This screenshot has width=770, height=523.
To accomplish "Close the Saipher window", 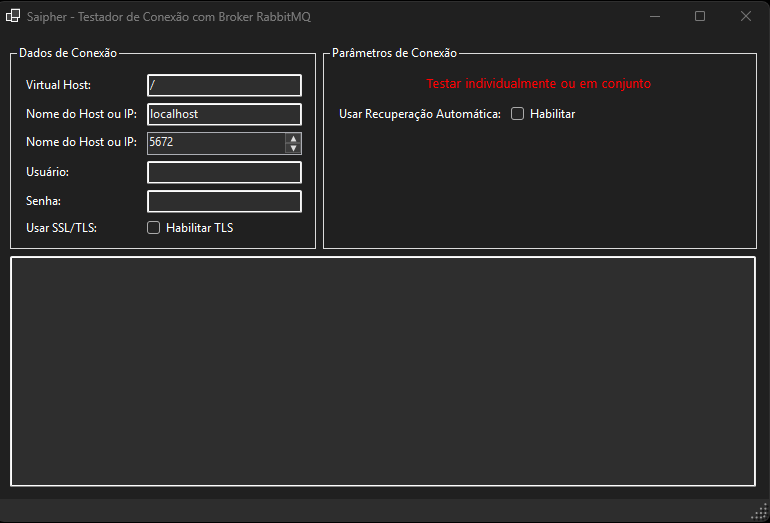I will [x=746, y=16].
